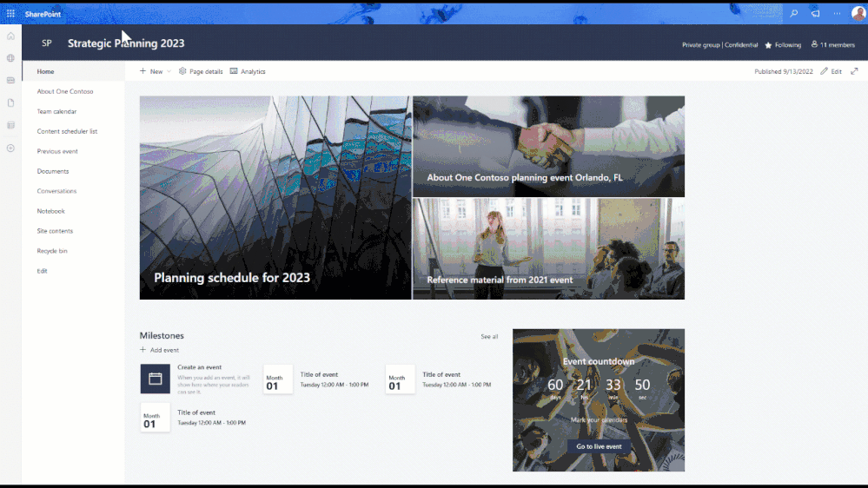
Task: Click Create an event text
Action: pyautogui.click(x=199, y=366)
